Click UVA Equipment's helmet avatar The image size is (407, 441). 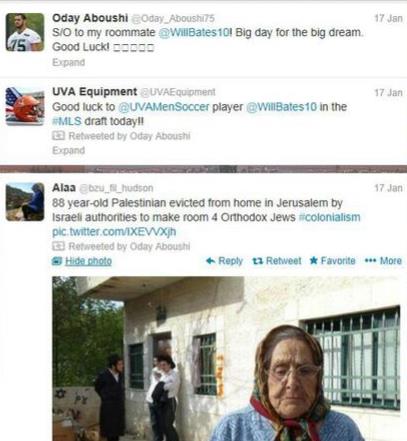point(25,106)
